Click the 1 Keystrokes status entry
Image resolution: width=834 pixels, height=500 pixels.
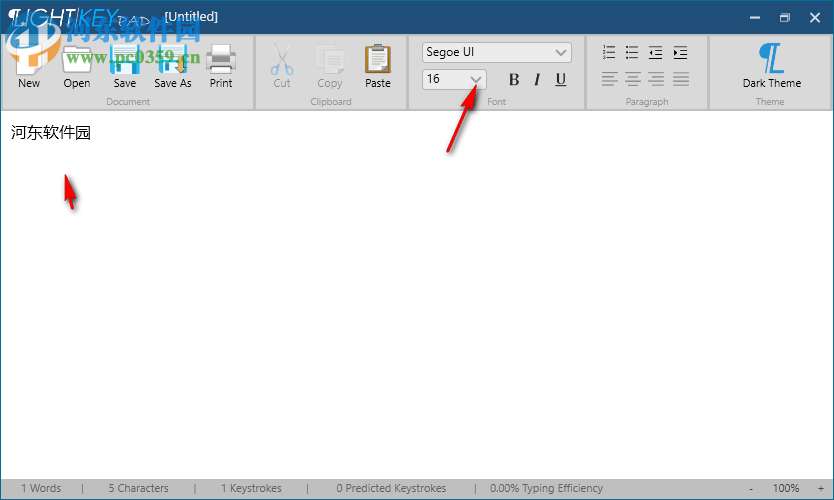pyautogui.click(x=251, y=488)
